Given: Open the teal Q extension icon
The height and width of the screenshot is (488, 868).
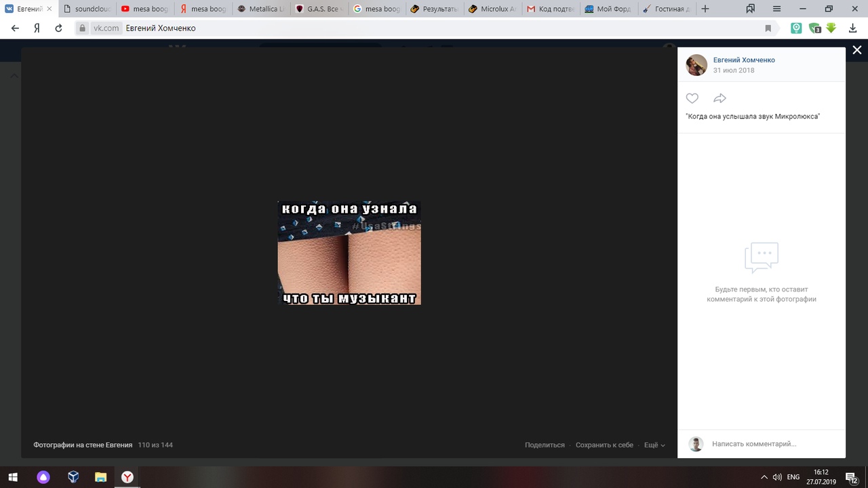Looking at the screenshot, I should (x=796, y=28).
